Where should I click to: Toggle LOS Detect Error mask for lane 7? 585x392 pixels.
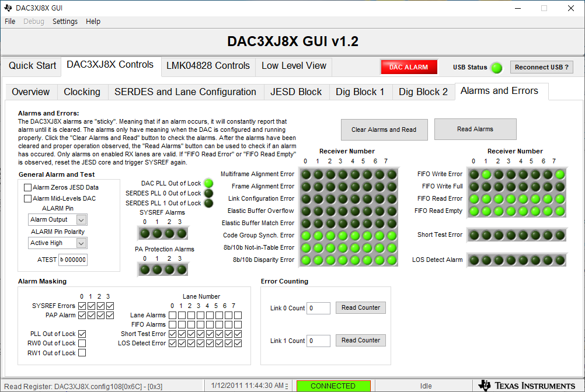click(238, 343)
